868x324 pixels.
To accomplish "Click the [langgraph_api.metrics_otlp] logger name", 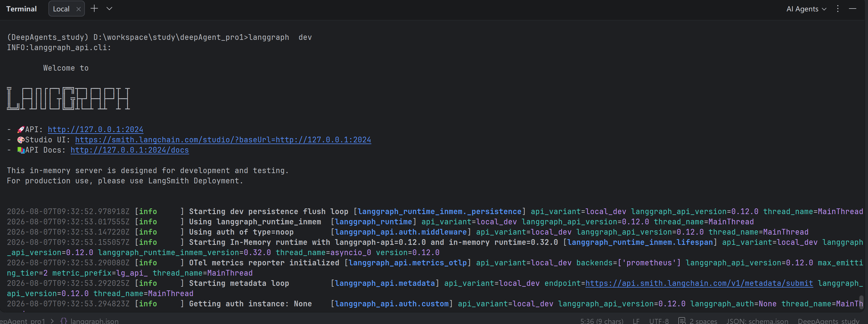I will pyautogui.click(x=408, y=263).
